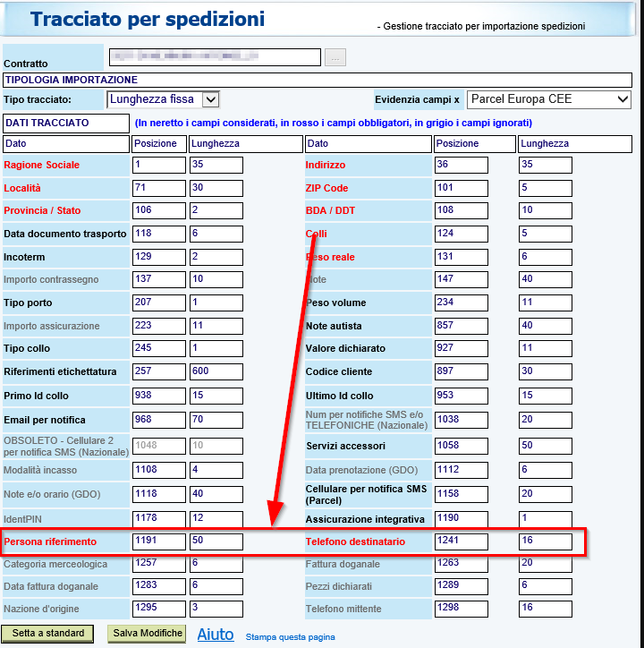Click Assicurazione integrativa Lunghezza field
Screen dimensions: 644x648
click(x=546, y=518)
